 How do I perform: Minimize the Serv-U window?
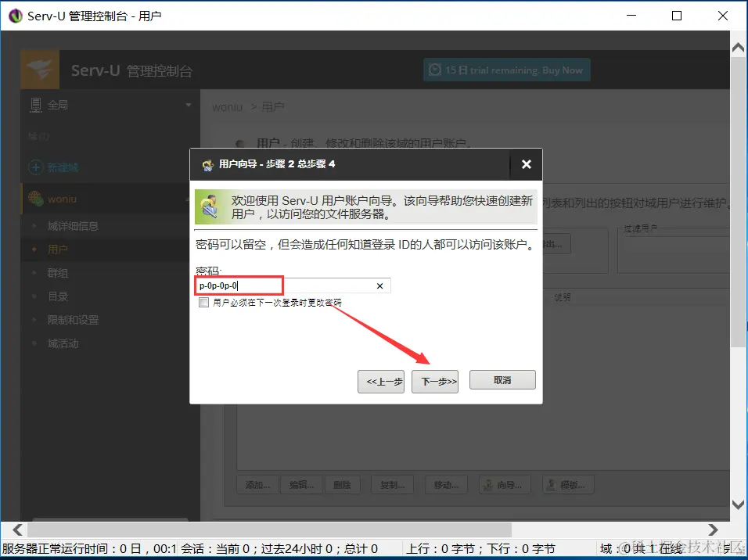(631, 16)
